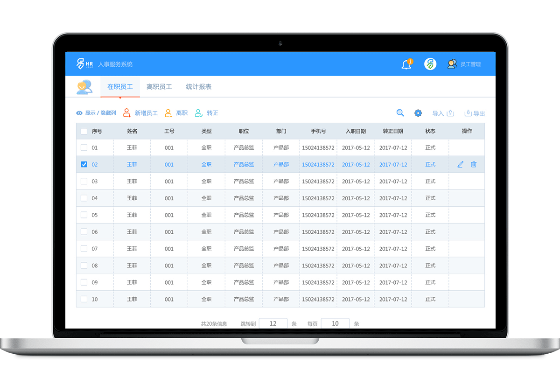Tick checkbox for row 03

pyautogui.click(x=84, y=181)
